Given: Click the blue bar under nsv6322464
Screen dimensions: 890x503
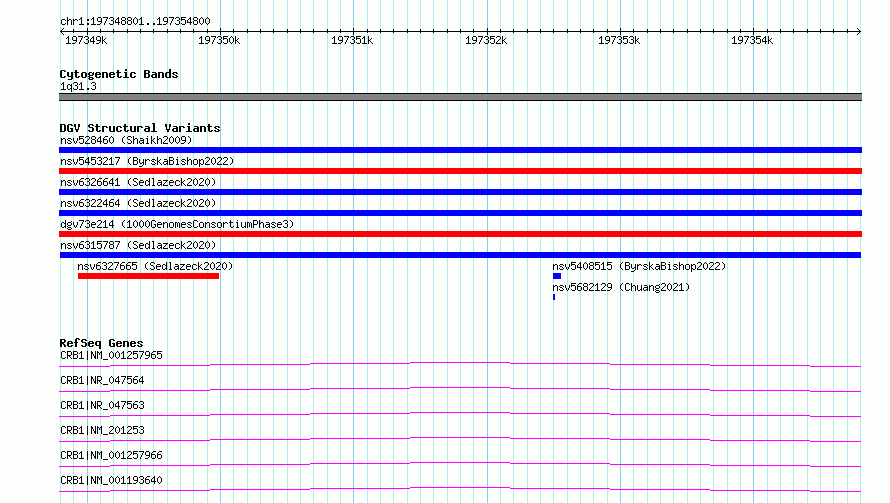Looking at the screenshot, I should point(460,213).
